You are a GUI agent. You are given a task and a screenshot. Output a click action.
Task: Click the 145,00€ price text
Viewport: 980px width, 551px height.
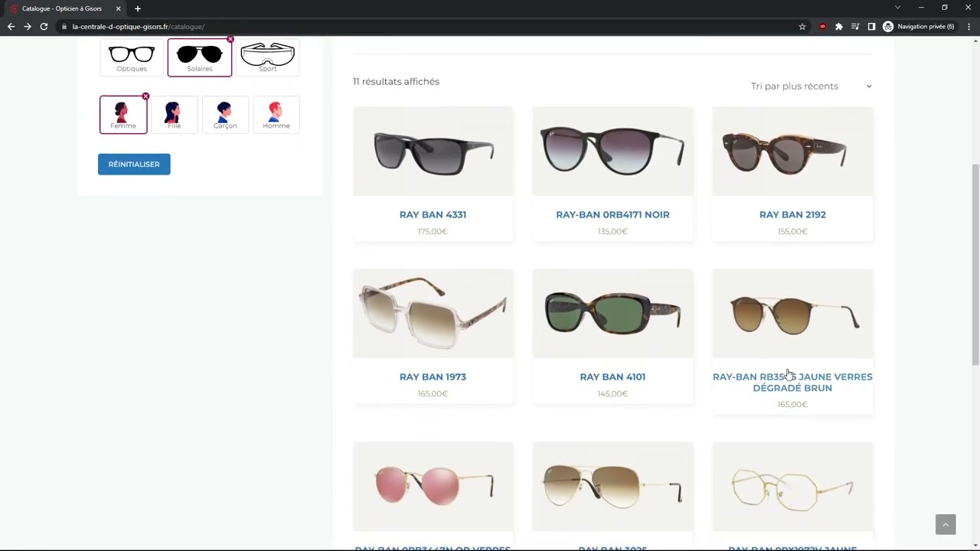(612, 394)
